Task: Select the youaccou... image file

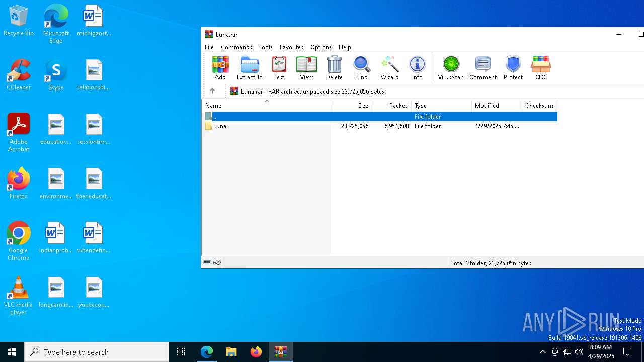Action: point(94,292)
